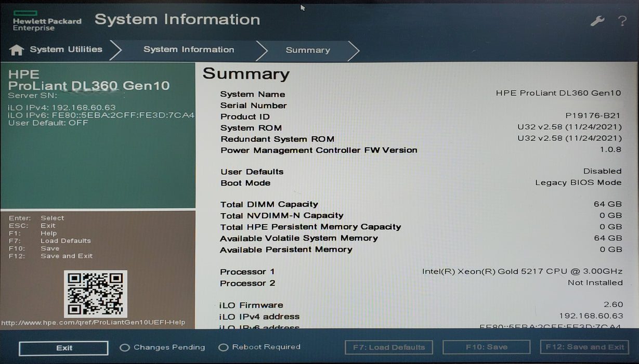Select the Total NVDIMM-N Capacity label
This screenshot has width=639, height=364.
[282, 215]
